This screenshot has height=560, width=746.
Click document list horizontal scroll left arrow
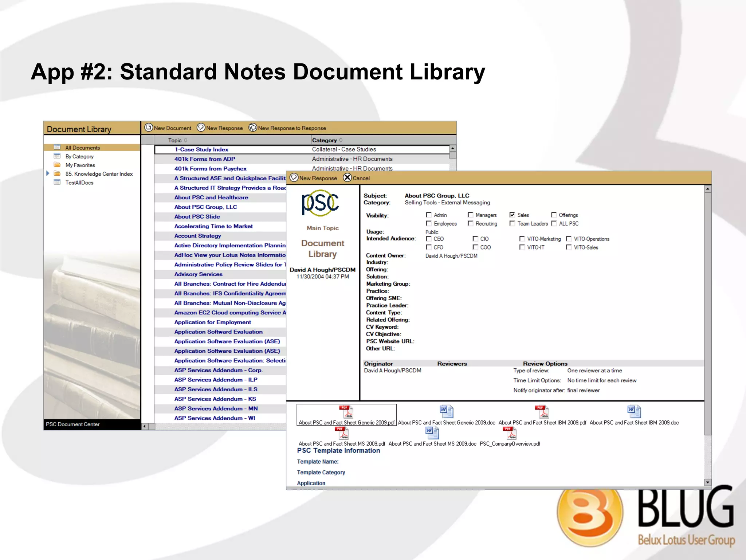coord(145,426)
